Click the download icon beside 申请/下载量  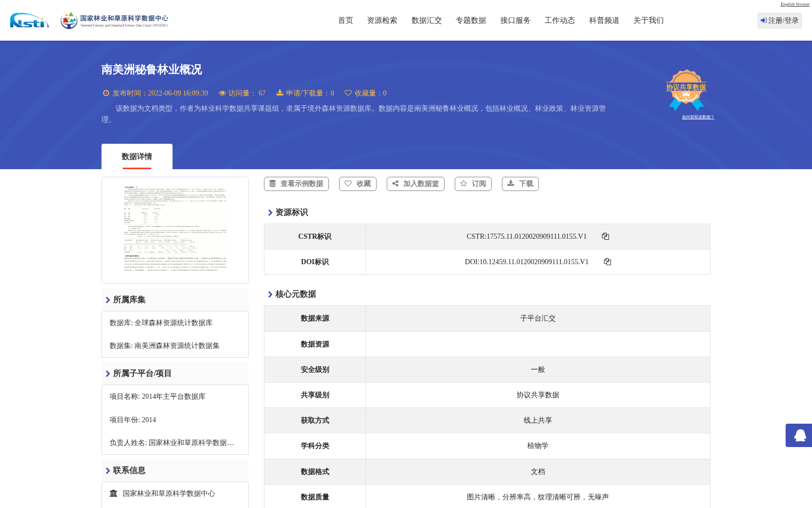click(280, 93)
